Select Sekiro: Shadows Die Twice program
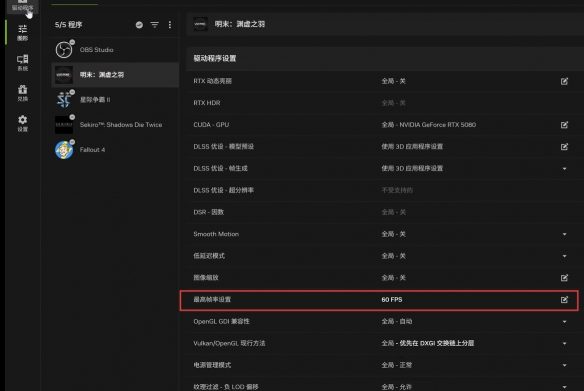584x391 pixels. tap(115, 124)
